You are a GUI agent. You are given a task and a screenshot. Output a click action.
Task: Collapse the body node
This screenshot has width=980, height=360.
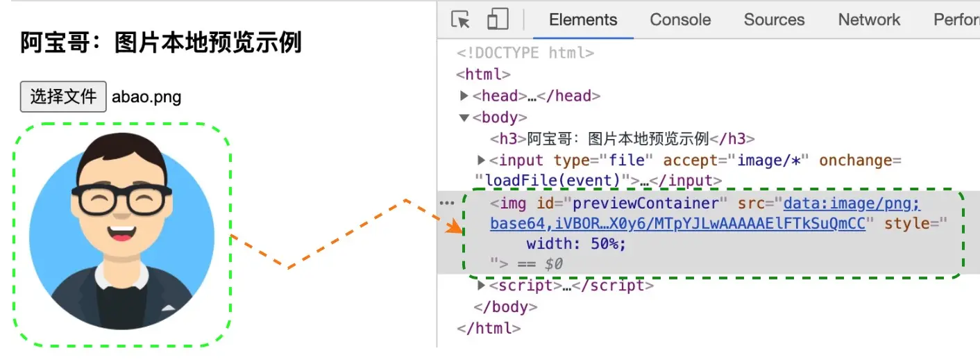[464, 117]
